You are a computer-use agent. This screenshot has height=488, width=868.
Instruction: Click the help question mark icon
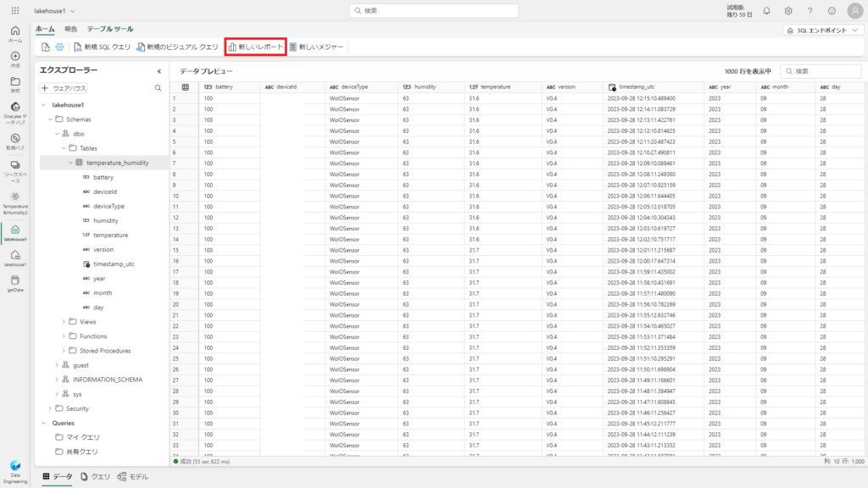pos(810,11)
